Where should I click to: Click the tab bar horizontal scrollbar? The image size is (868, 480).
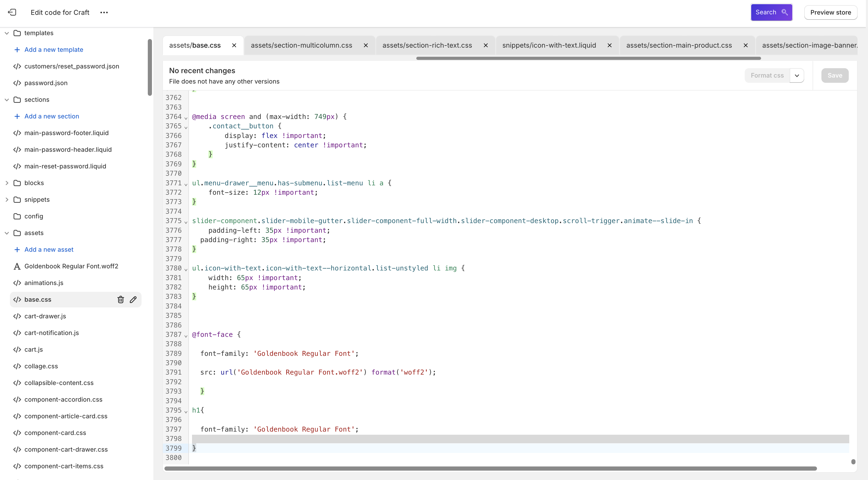[x=588, y=58]
